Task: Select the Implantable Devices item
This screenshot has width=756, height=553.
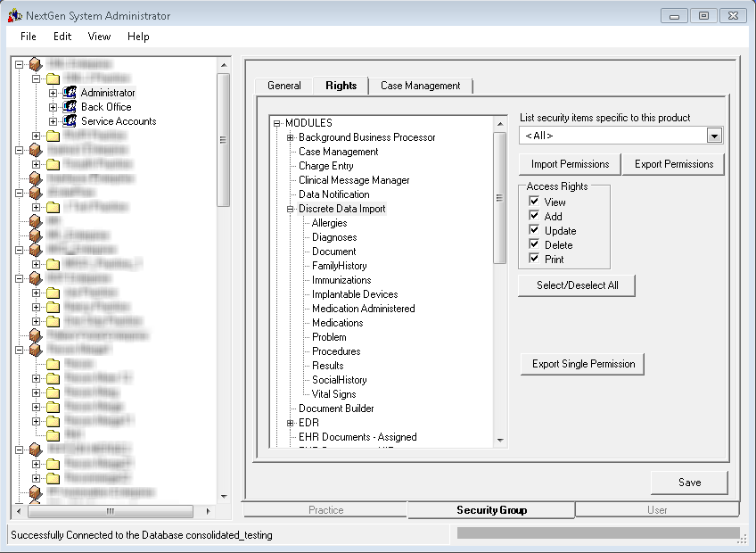Action: pos(355,293)
